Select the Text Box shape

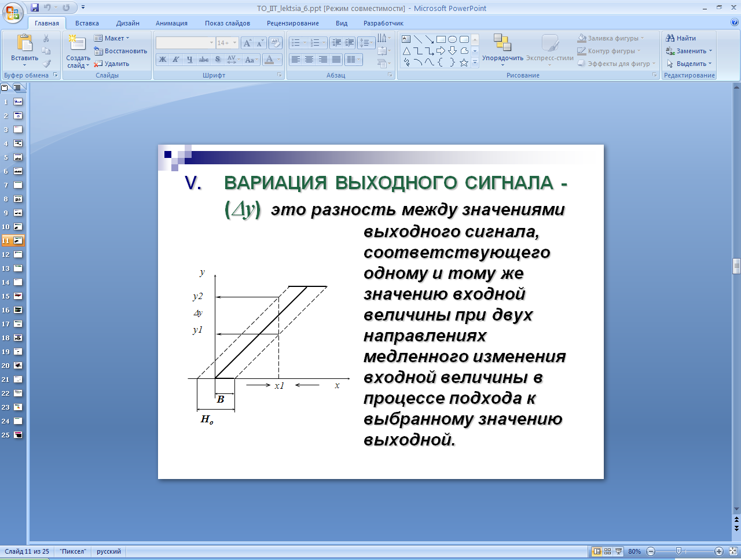pos(406,39)
